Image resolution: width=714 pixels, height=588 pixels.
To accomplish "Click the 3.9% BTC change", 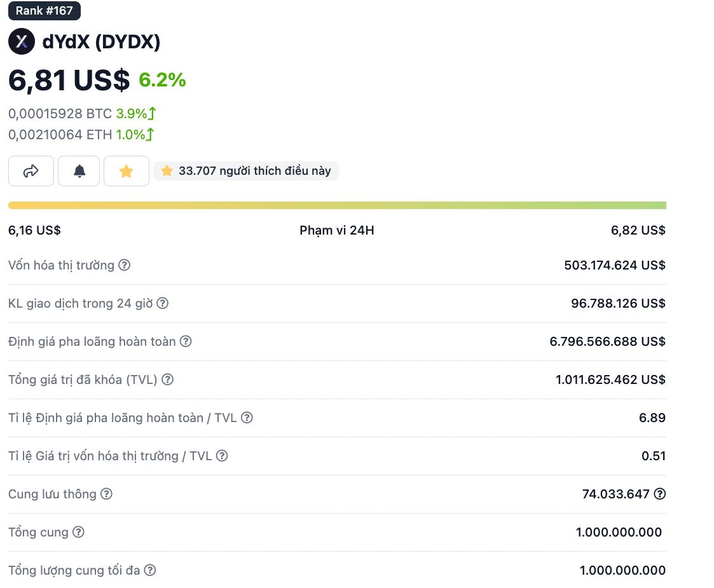I will (x=135, y=113).
